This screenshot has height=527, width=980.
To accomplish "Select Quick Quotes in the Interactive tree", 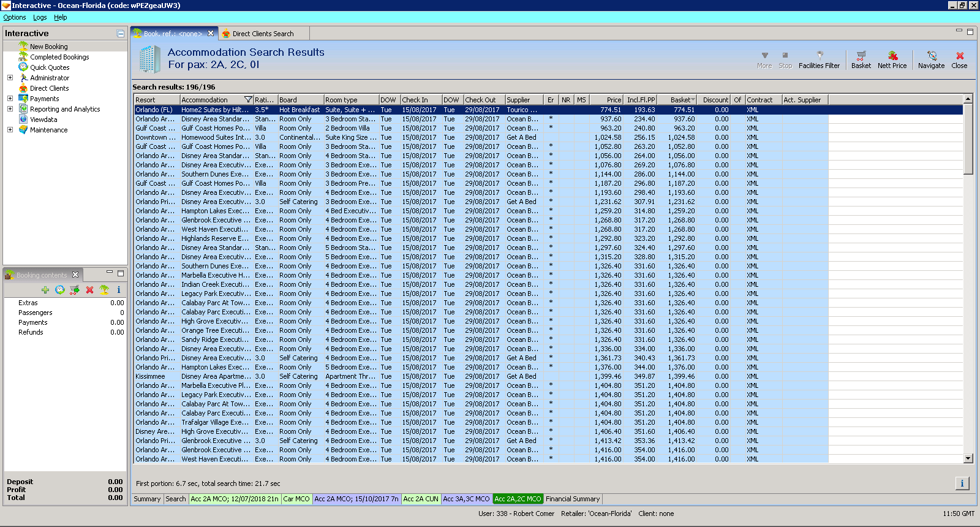I will click(x=50, y=67).
